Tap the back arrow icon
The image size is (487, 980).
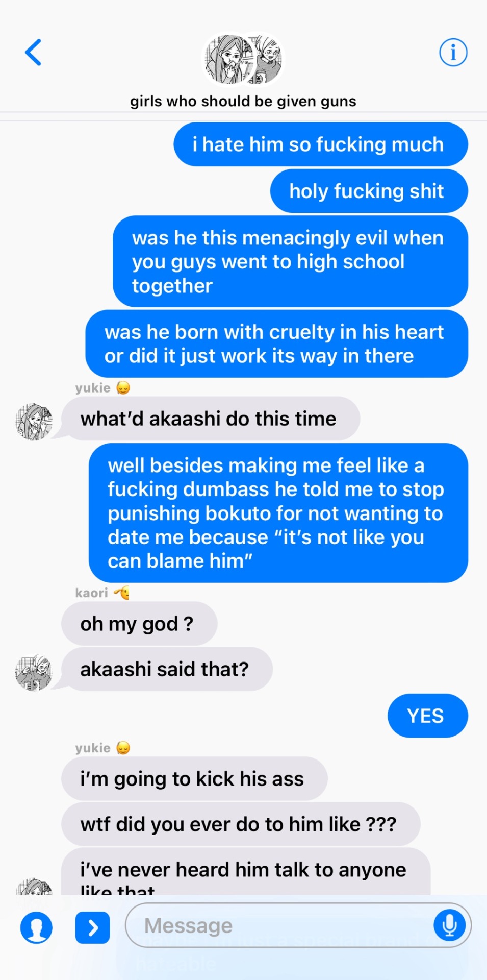[34, 53]
